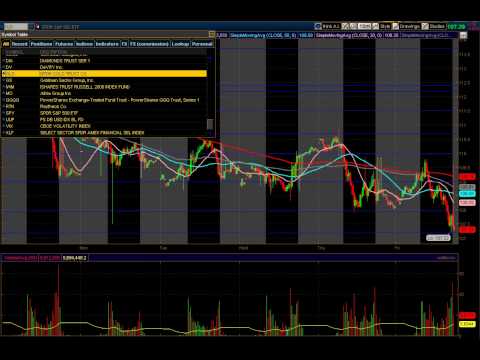Open the Studies menu
The width and height of the screenshot is (480, 360).
[x=437, y=26]
